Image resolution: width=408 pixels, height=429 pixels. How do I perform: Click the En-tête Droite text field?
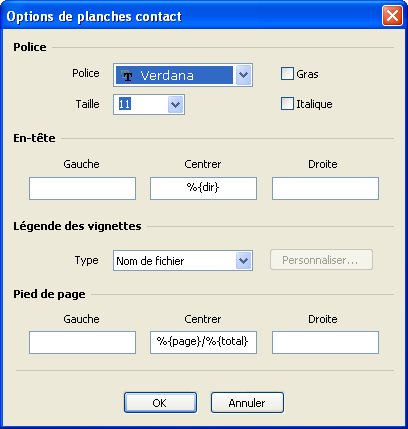(x=325, y=188)
